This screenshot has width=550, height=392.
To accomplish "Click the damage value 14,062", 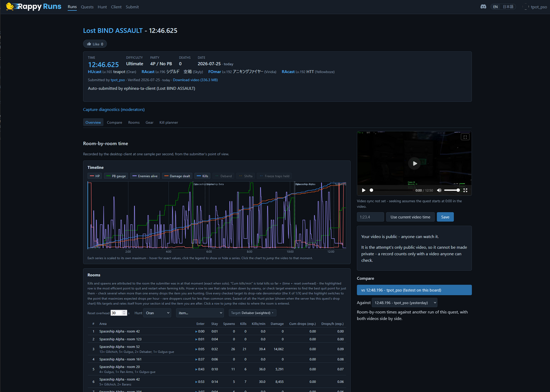I will coord(278,349).
